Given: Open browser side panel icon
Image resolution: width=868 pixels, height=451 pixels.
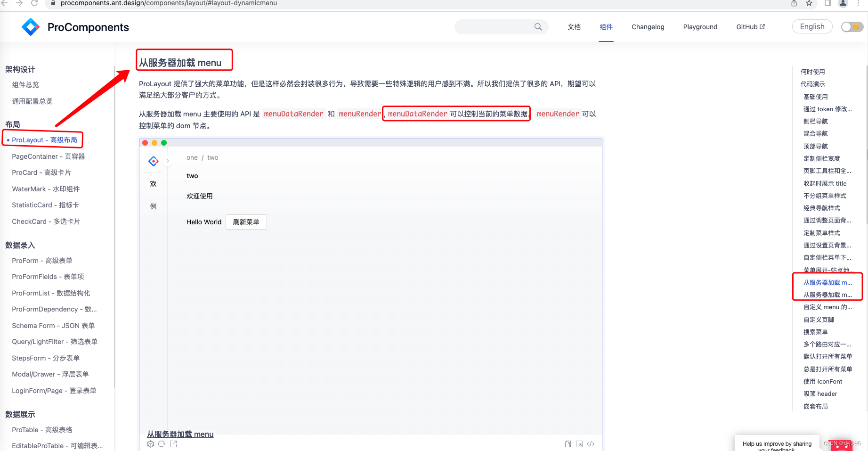Looking at the screenshot, I should 827,3.
